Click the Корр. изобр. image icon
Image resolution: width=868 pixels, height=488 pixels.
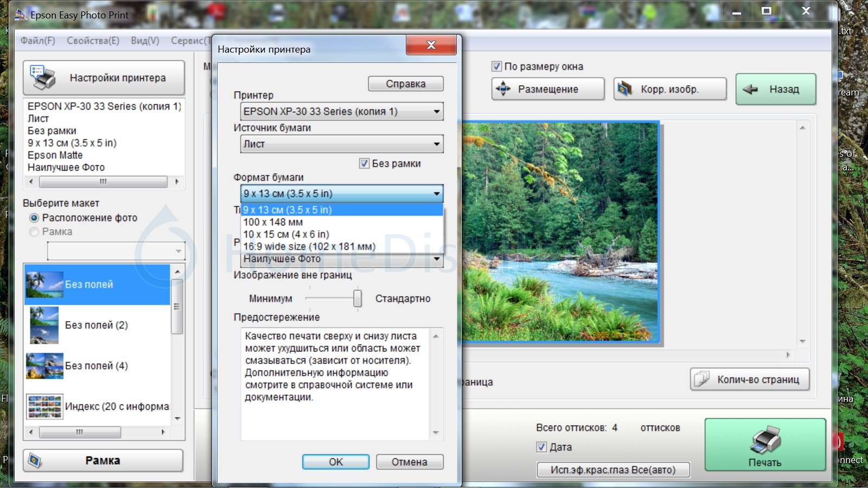click(x=625, y=88)
